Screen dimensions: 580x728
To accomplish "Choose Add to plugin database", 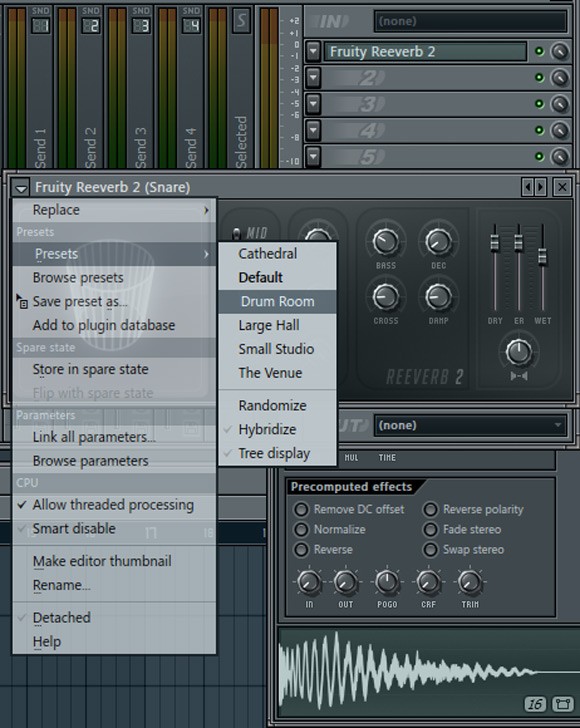I will click(x=114, y=325).
